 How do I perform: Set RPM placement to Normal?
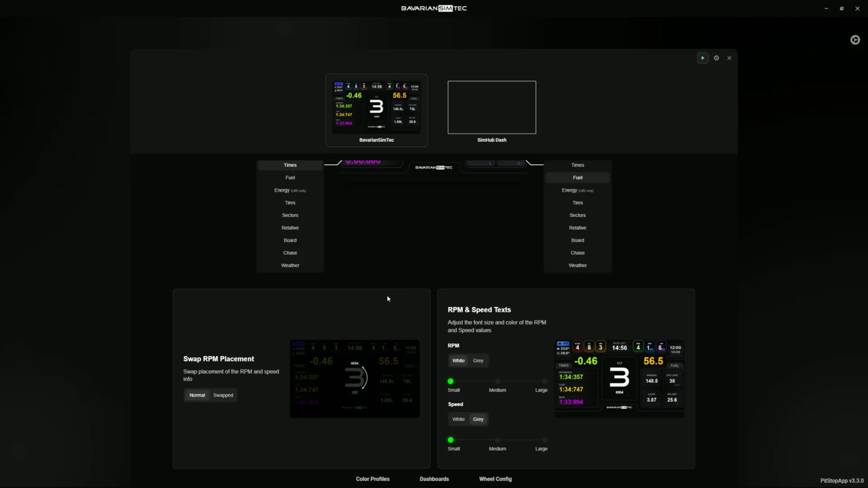coord(197,395)
